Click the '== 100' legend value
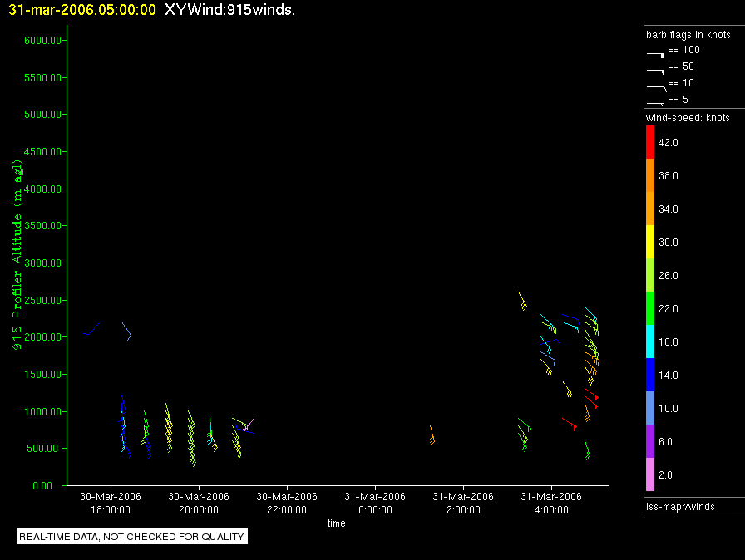This screenshot has width=745, height=560. [684, 50]
